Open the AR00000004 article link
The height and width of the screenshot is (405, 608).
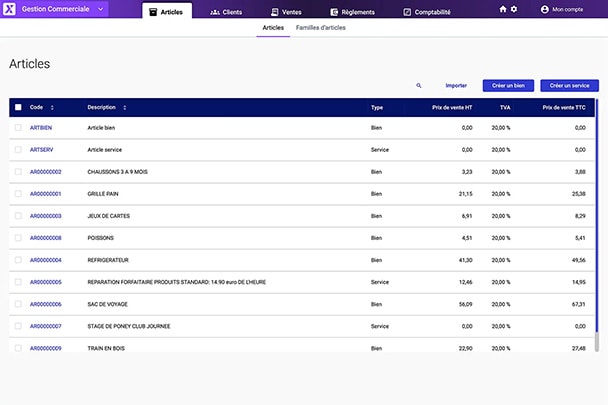tap(46, 260)
